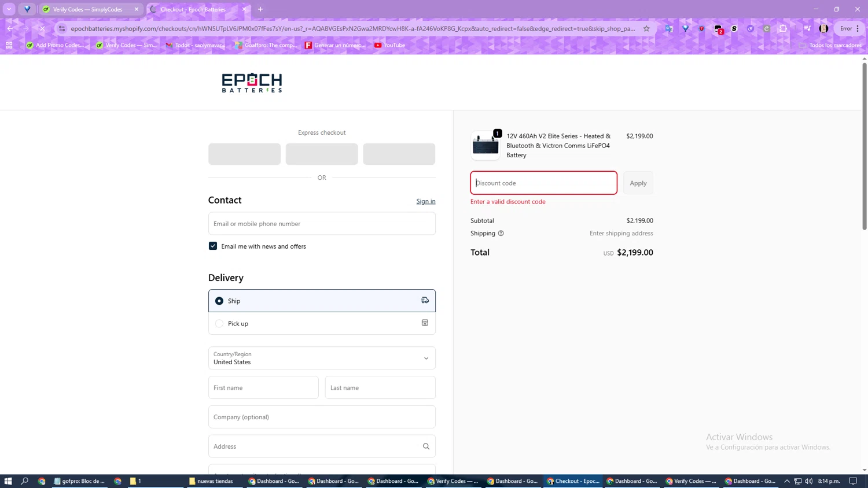
Task: Open the taskbar notification center
Action: click(853, 481)
